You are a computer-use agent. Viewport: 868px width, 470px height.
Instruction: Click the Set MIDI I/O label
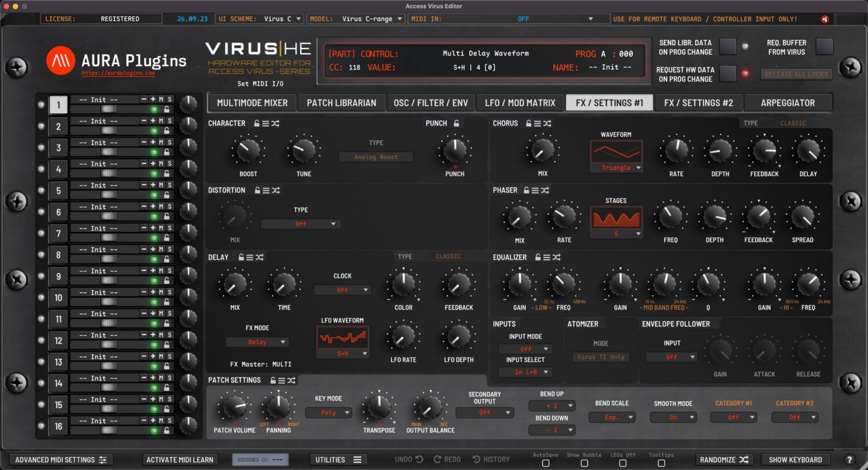point(259,84)
